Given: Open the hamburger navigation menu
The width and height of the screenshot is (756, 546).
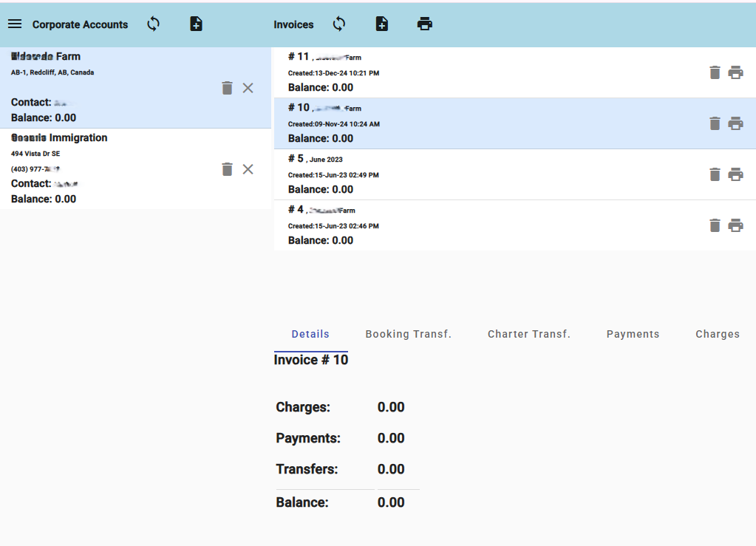Looking at the screenshot, I should pyautogui.click(x=15, y=24).
